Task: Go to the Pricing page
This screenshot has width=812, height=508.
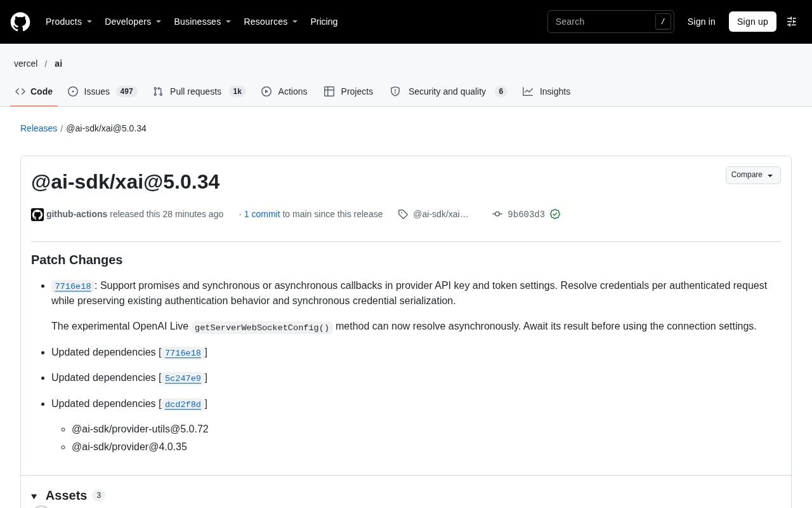Action: point(324,22)
